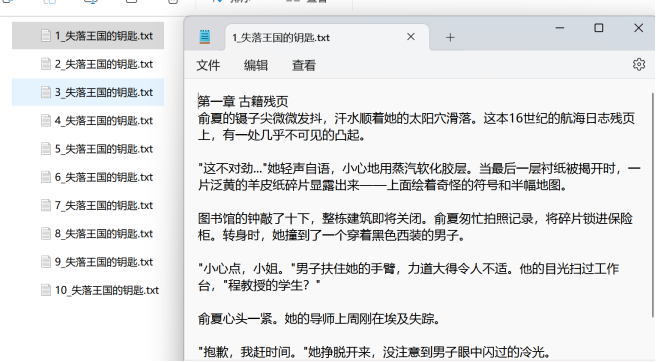Add a new Notepad tab
The height and width of the screenshot is (362, 656).
450,38
